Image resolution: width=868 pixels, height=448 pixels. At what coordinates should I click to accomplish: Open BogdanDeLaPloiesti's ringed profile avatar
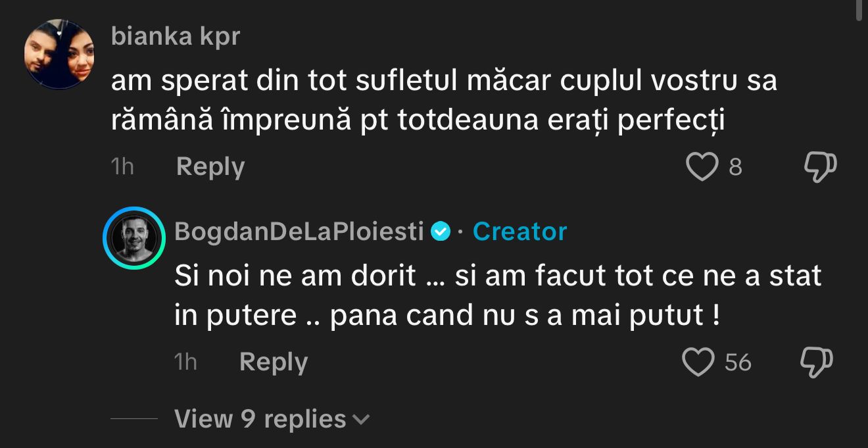(x=133, y=237)
